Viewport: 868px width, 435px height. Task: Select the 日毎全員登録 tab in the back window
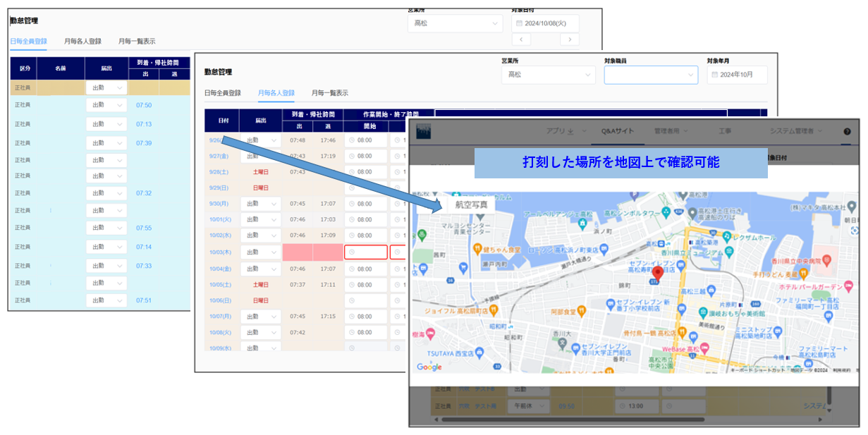tap(28, 42)
